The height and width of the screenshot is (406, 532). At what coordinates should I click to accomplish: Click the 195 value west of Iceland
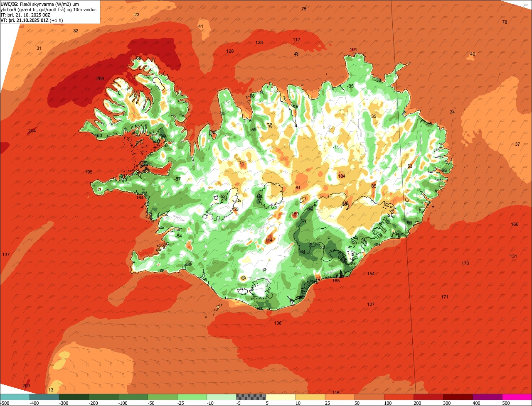[x=89, y=172]
